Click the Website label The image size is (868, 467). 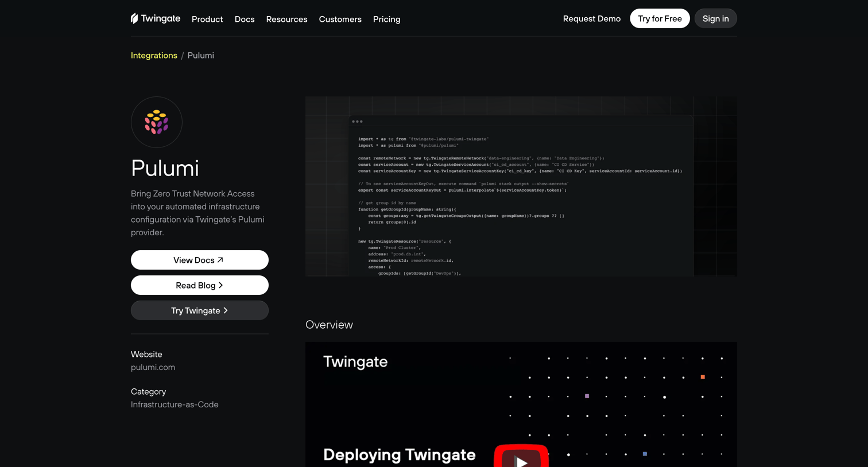[146, 354]
